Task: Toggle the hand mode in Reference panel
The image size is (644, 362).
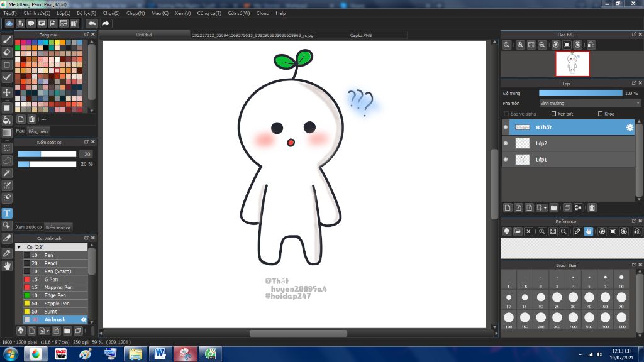Action: click(589, 231)
